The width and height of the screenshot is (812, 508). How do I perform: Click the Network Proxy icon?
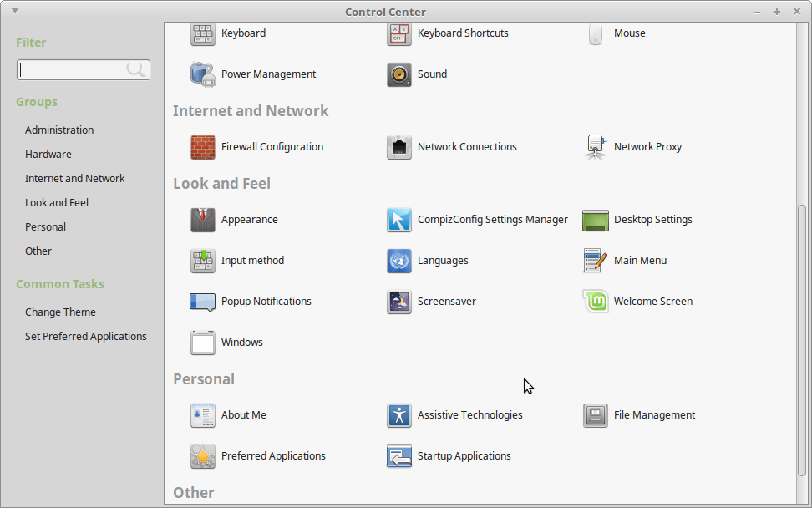[x=595, y=147]
